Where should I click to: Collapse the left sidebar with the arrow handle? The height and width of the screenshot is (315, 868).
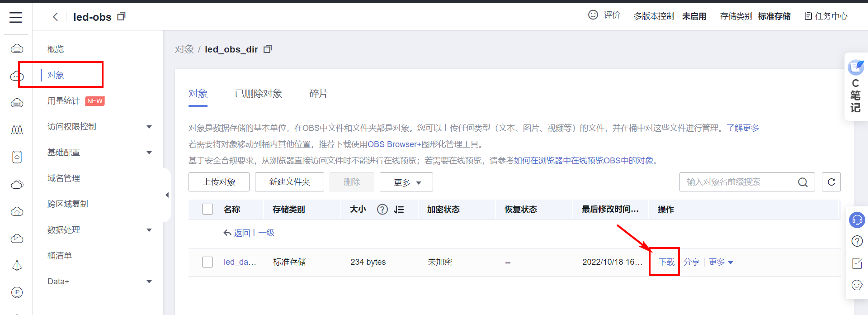click(167, 195)
